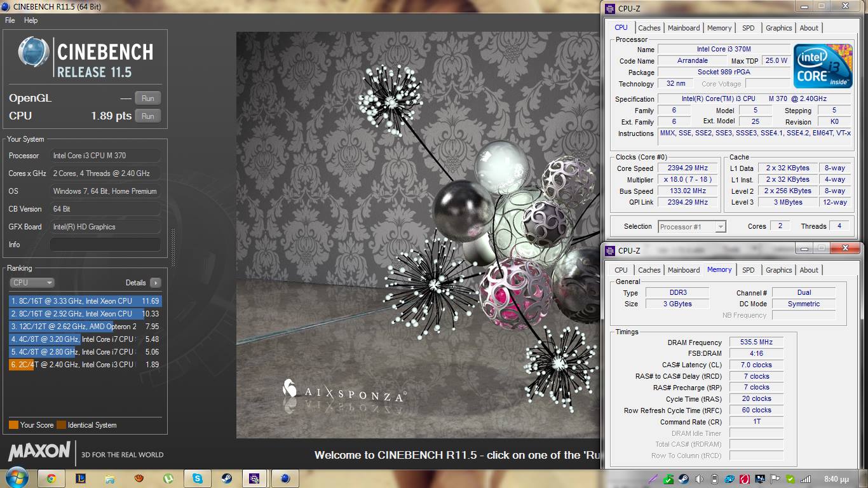Click the Cinebench title bar icon
Screen dimensions: 868x488
(x=6, y=6)
